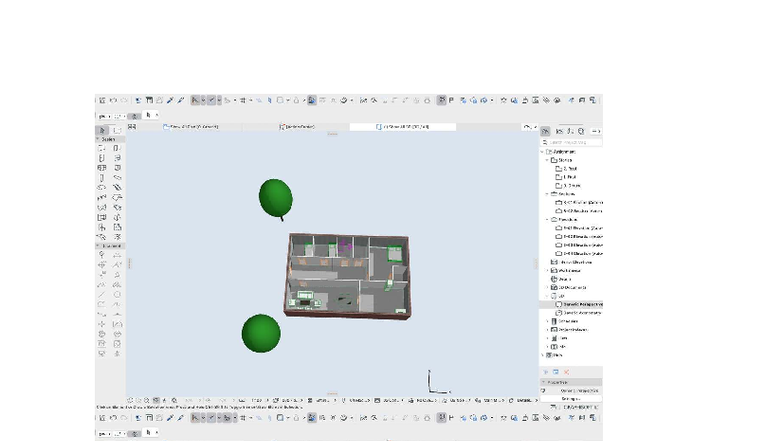
Task: Switch Navigator to Publisher Sets
Action: 581,131
